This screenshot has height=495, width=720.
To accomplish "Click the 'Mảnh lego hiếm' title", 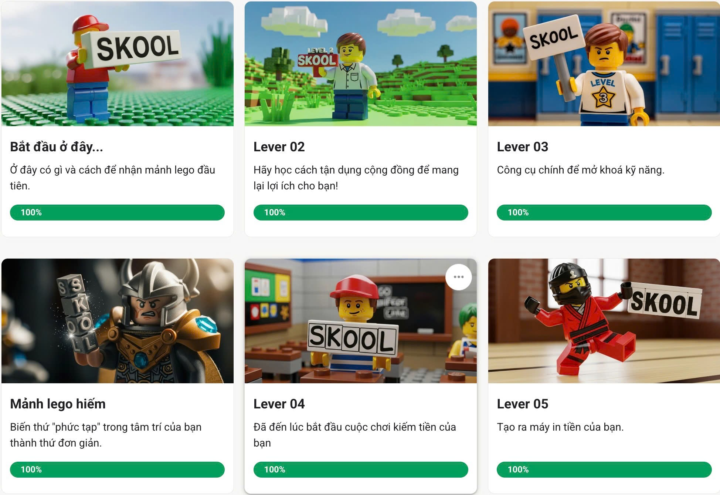I will point(58,404).
